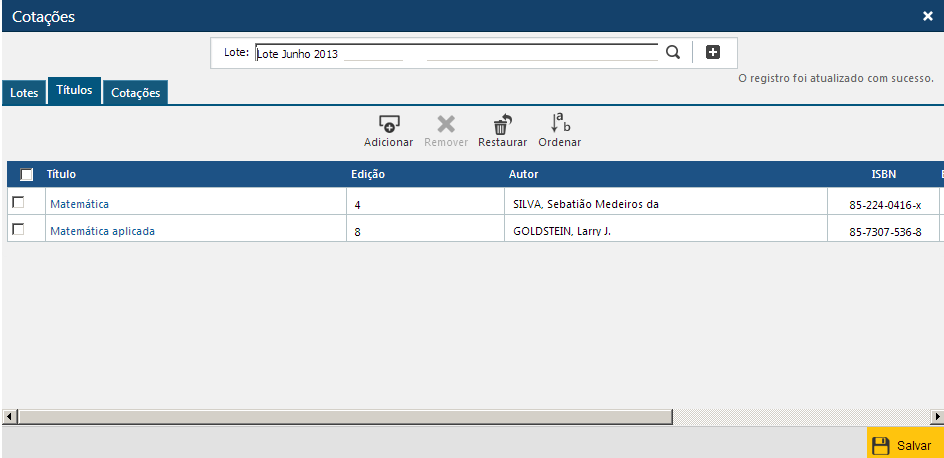Screen dimensions: 944x458
Task: Click the Restaurar trash icon
Action: pos(502,125)
